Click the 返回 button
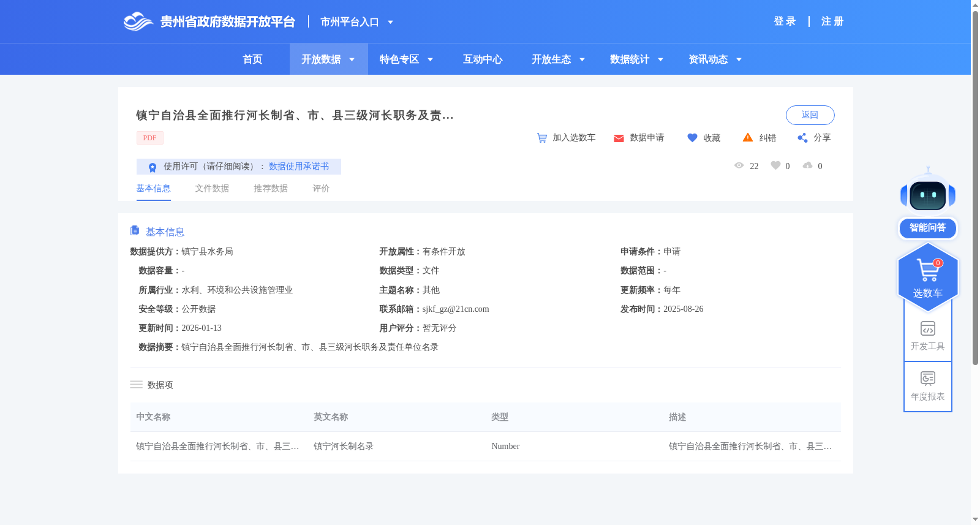This screenshot has width=980, height=525. pos(810,115)
